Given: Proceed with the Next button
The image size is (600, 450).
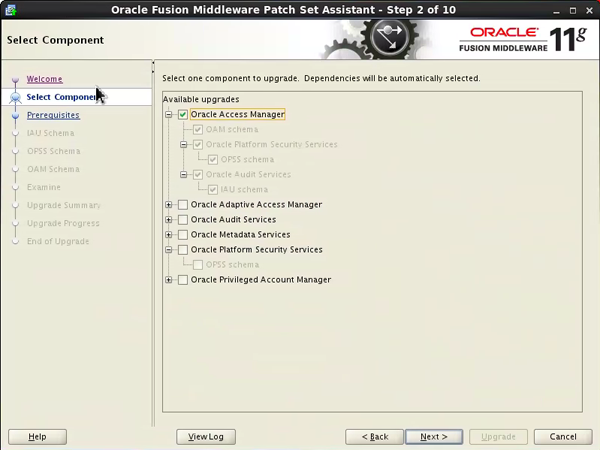Looking at the screenshot, I should coord(434,437).
